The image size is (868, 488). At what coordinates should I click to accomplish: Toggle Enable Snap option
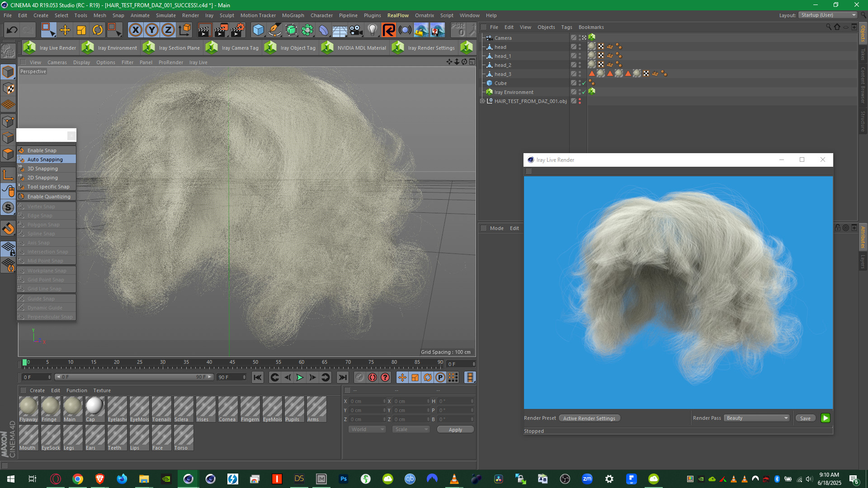[47, 150]
